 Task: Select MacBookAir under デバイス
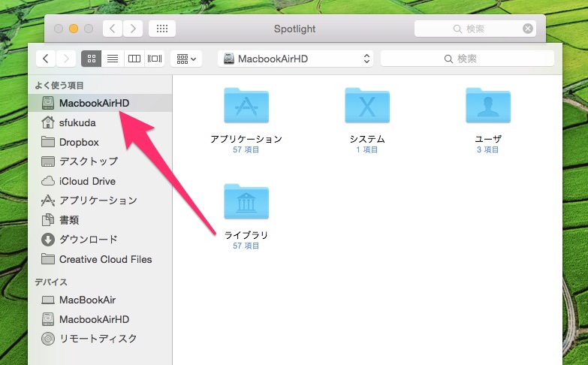pyautogui.click(x=100, y=300)
